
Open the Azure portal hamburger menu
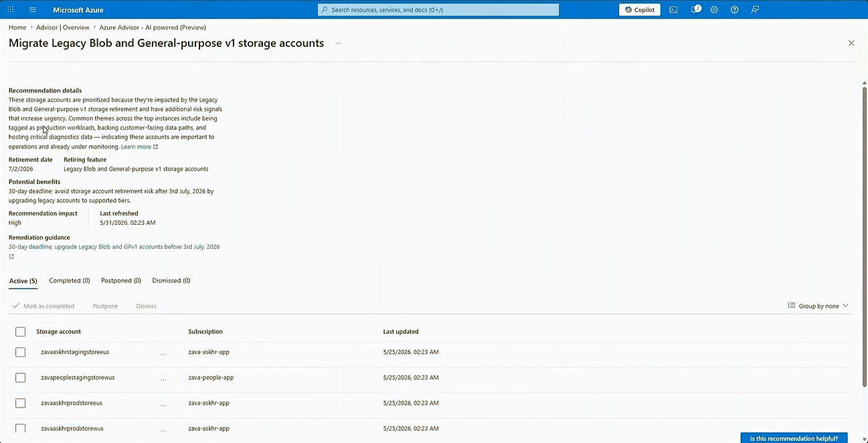[33, 10]
